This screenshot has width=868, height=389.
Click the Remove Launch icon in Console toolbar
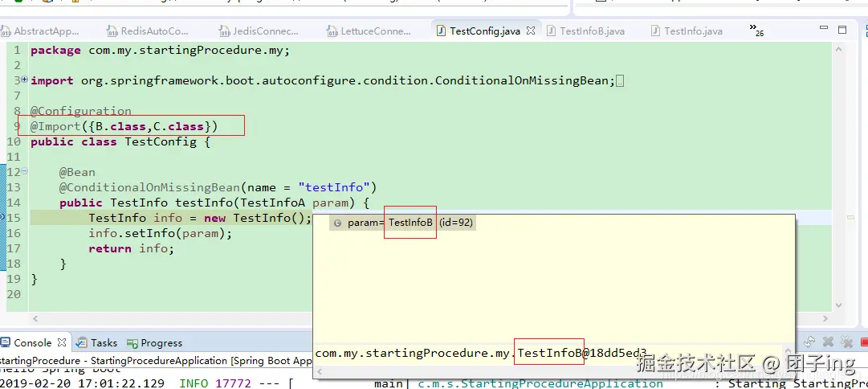828,342
